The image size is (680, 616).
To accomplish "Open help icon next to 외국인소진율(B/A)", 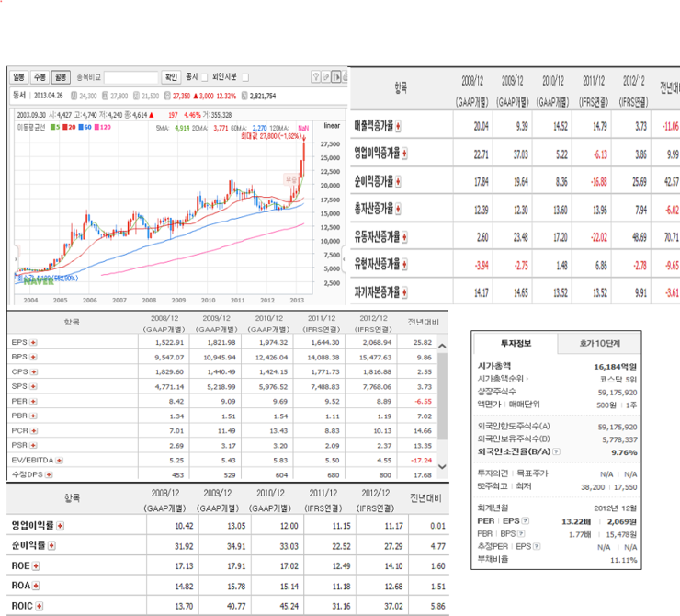I will pos(557,452).
